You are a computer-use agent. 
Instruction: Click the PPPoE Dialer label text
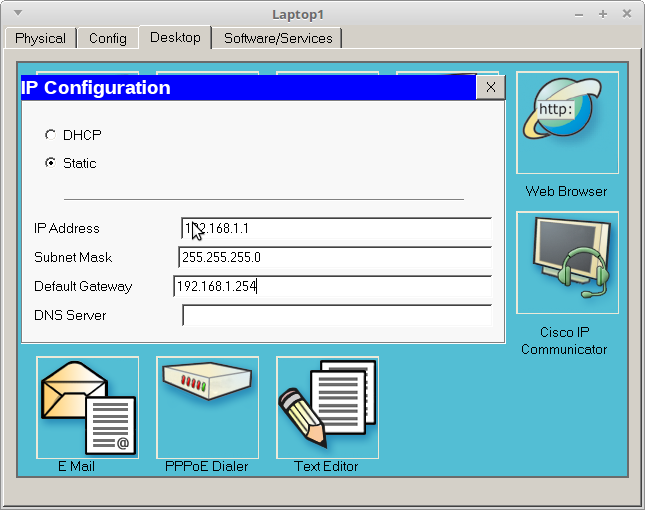click(206, 466)
